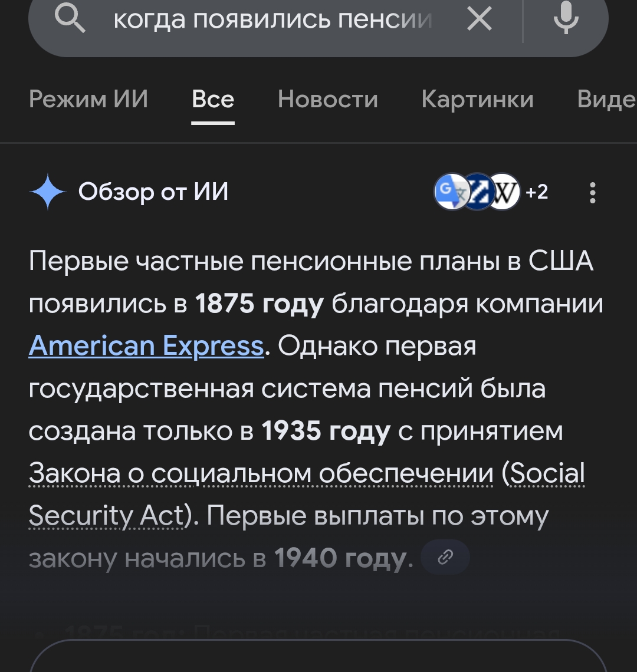Open the Видео tab
The image size is (637, 672).
click(606, 99)
